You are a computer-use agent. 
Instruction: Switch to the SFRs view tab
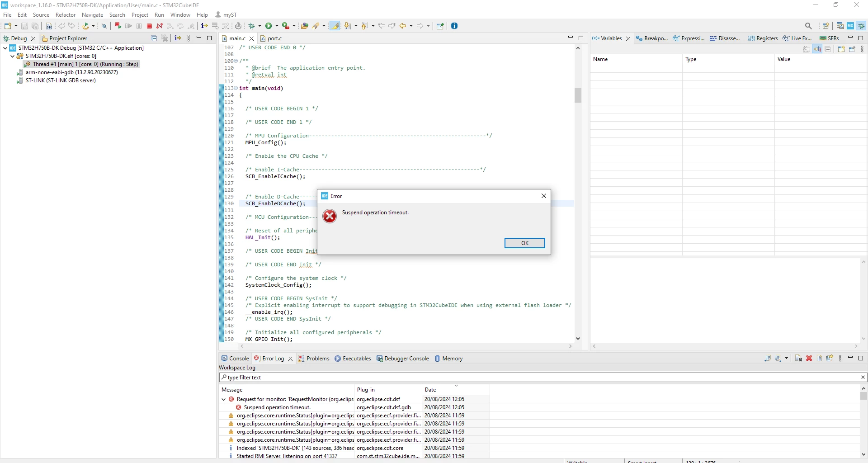(x=829, y=38)
